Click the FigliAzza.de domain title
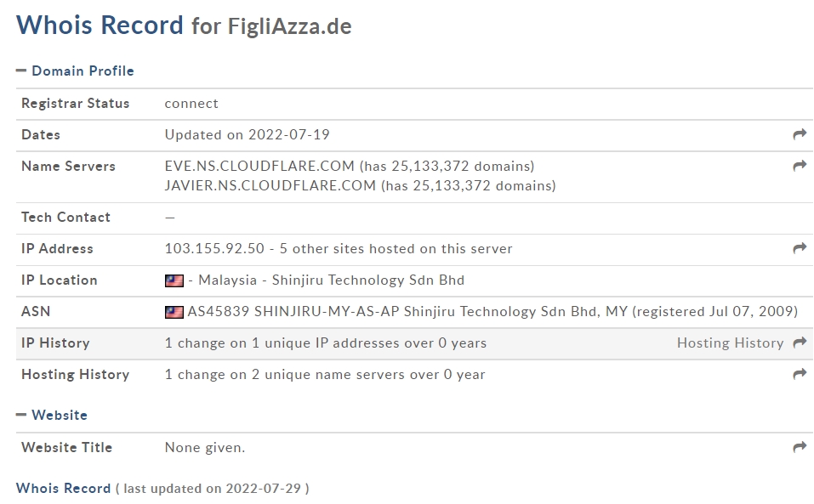The height and width of the screenshot is (504, 814). (290, 26)
